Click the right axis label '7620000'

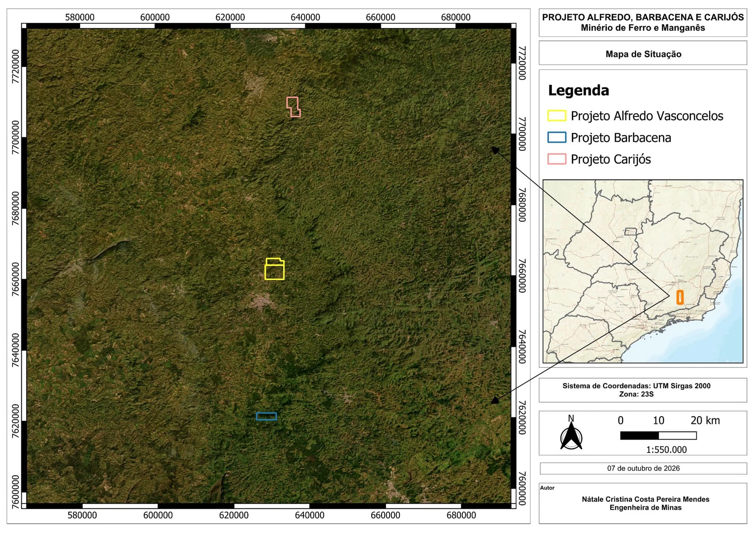[522, 417]
